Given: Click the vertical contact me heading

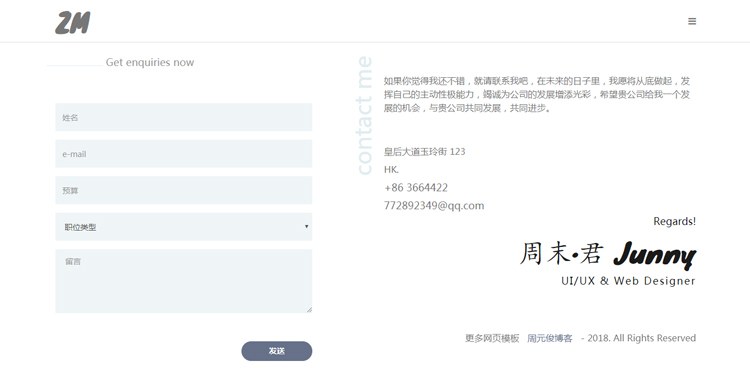Looking at the screenshot, I should pyautogui.click(x=364, y=116).
